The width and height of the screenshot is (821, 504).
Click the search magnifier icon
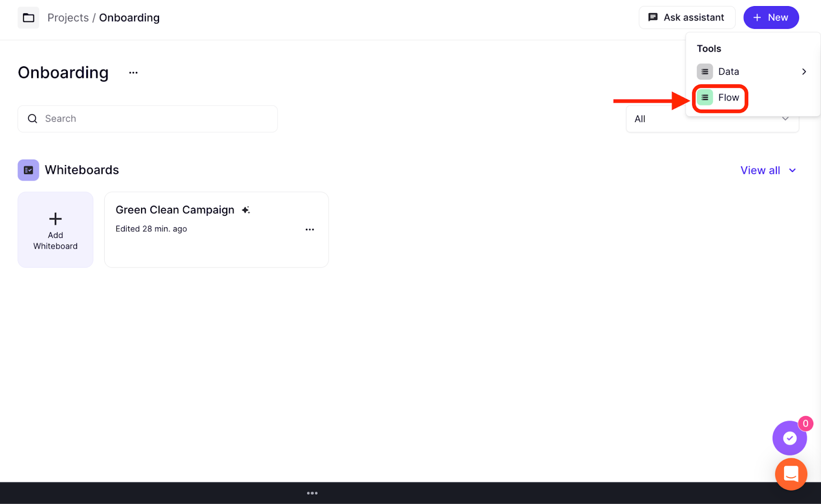click(x=33, y=119)
